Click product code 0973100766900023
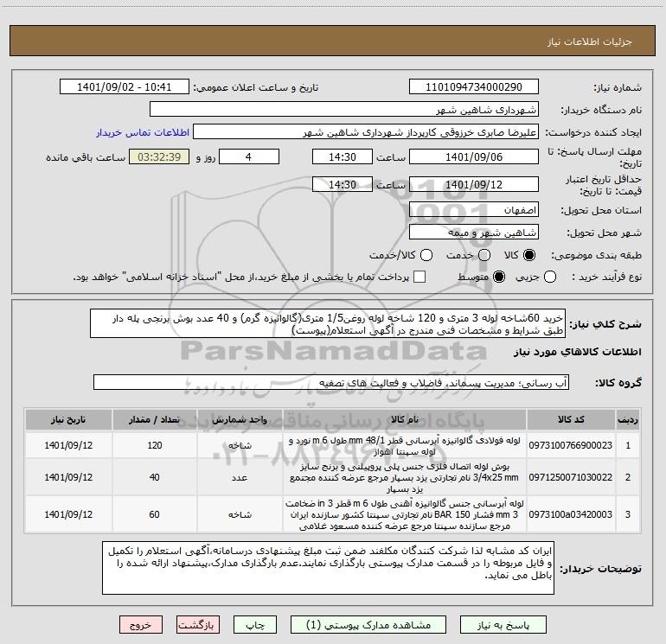 click(x=571, y=445)
